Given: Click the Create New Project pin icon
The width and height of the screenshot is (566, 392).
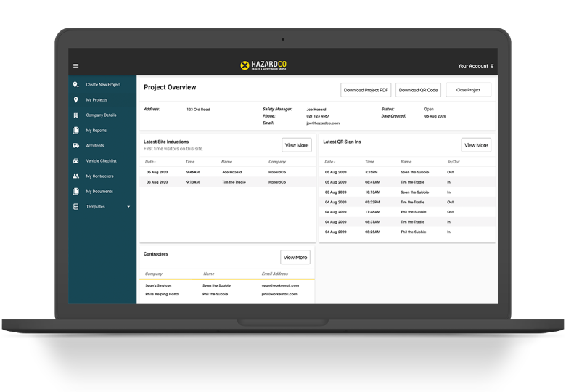Looking at the screenshot, I should 76,85.
